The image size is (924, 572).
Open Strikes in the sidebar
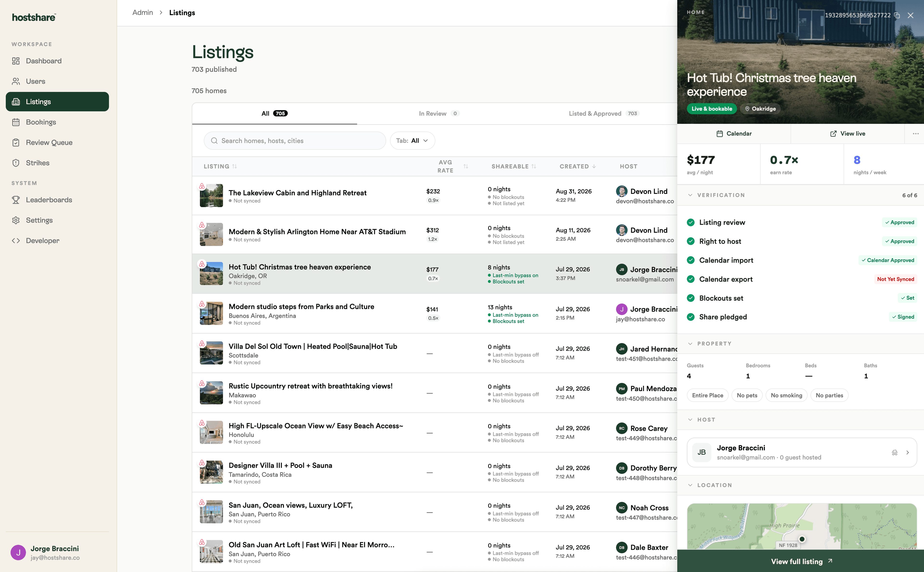coord(57,163)
